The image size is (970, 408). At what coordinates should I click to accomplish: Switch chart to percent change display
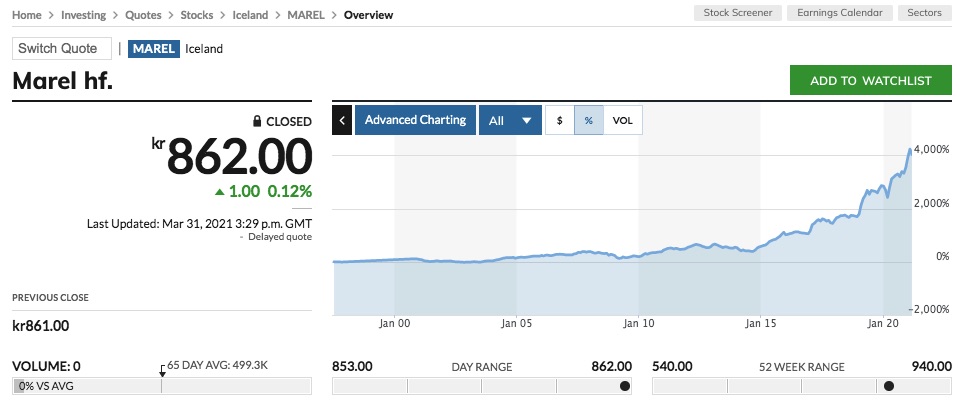[x=588, y=120]
